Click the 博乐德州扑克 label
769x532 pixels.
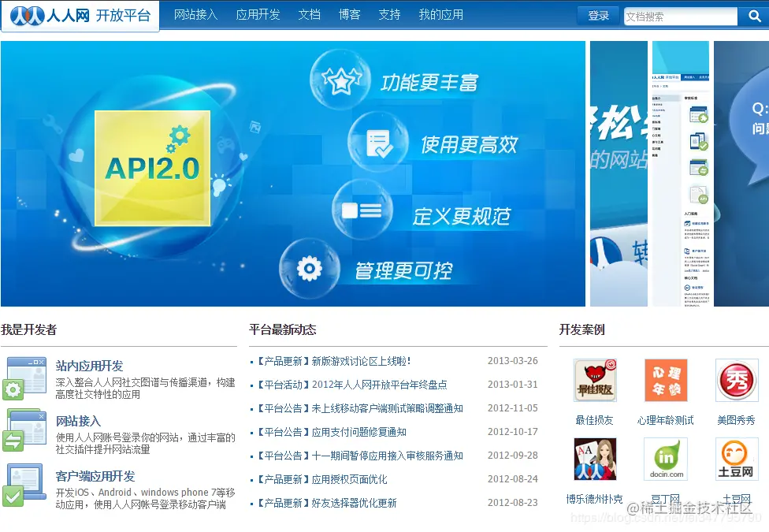[594, 499]
